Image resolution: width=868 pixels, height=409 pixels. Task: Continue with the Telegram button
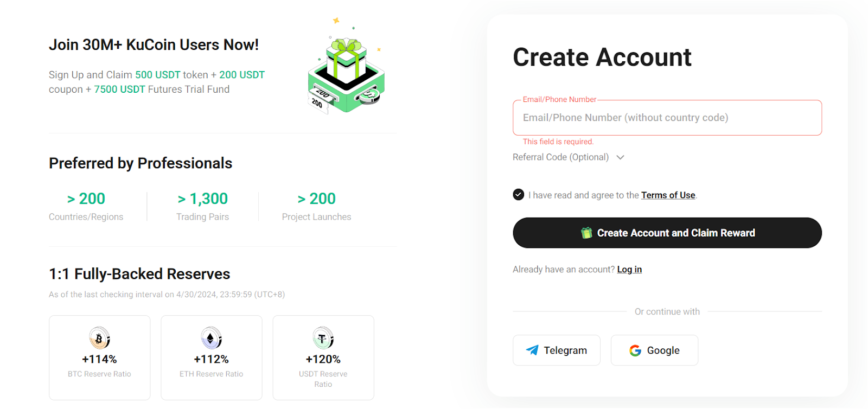coord(557,350)
